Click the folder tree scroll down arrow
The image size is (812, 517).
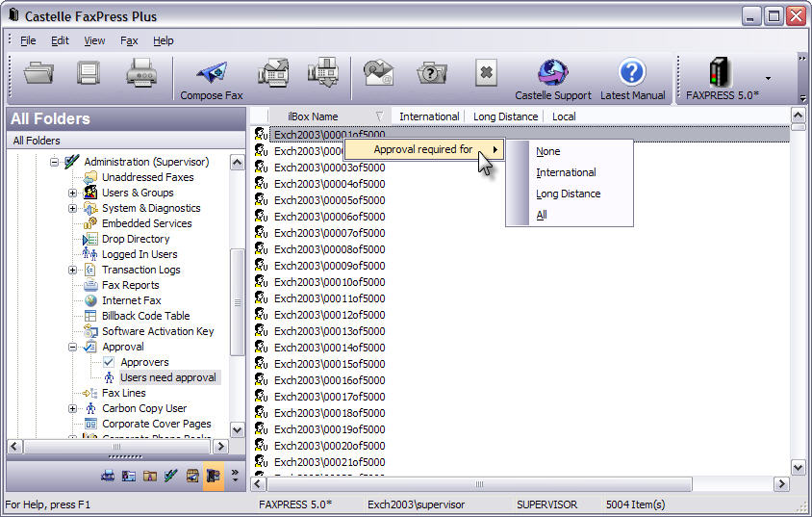point(238,429)
